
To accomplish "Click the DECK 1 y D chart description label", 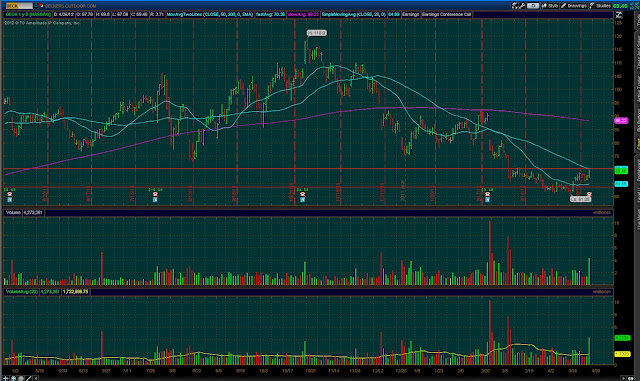I will (x=28, y=14).
